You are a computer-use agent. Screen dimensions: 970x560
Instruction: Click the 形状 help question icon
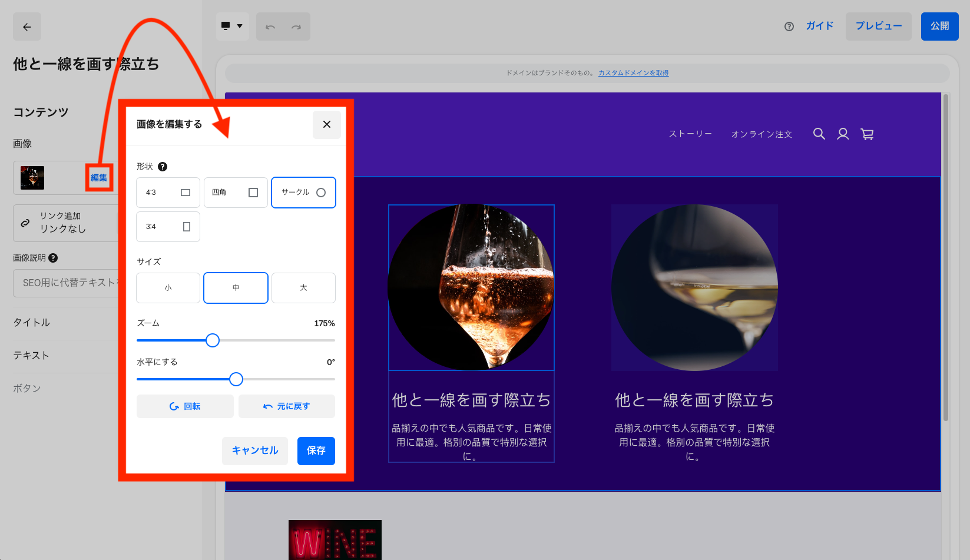(163, 167)
